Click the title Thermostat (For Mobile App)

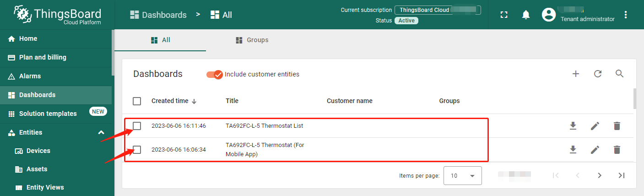click(x=265, y=150)
